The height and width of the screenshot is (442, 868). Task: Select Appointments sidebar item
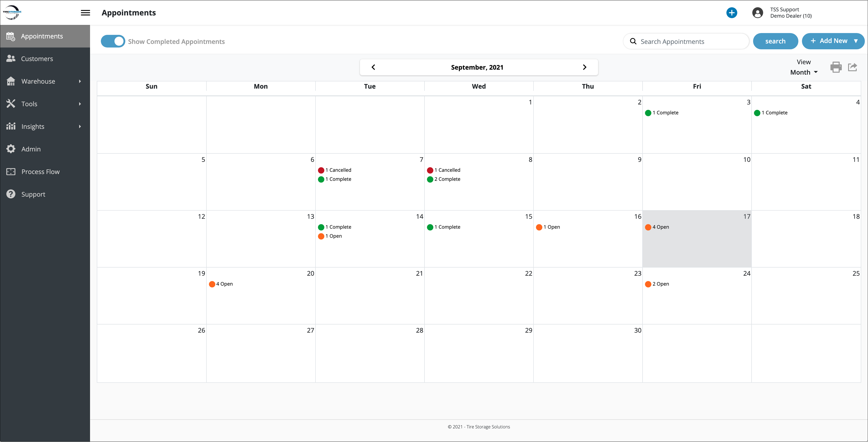(41, 36)
